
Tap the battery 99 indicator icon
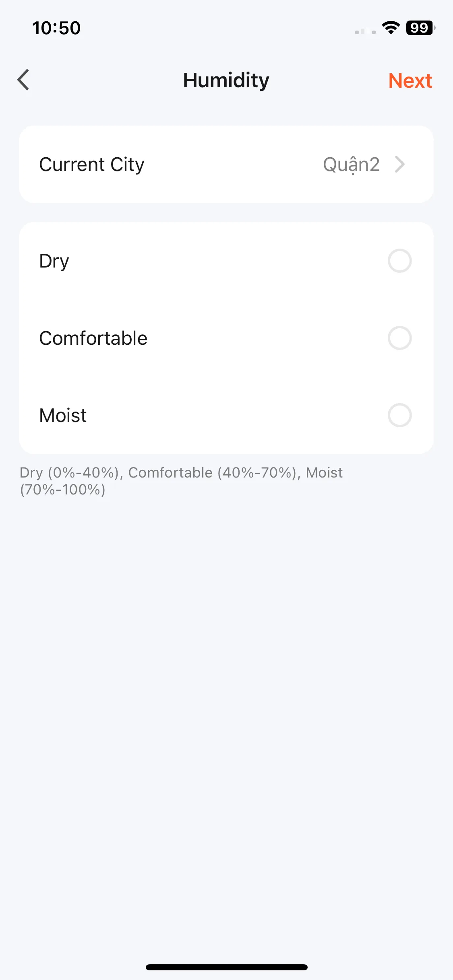click(420, 28)
